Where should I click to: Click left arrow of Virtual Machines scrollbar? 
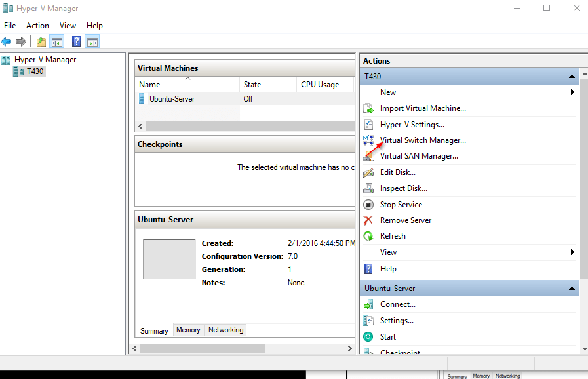point(141,126)
